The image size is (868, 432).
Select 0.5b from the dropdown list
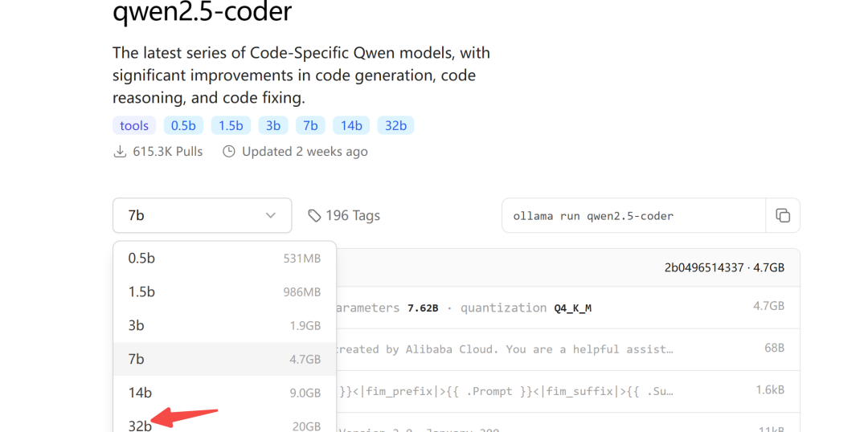(225, 259)
